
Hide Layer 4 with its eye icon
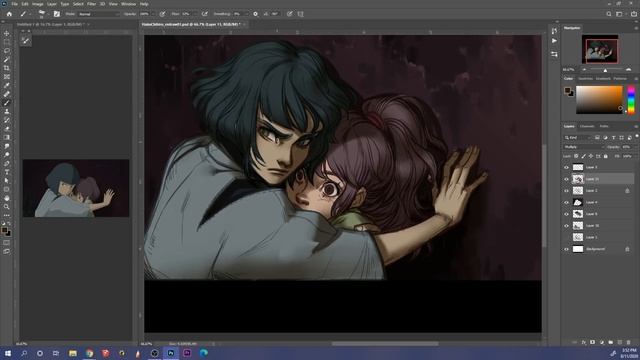click(566, 202)
